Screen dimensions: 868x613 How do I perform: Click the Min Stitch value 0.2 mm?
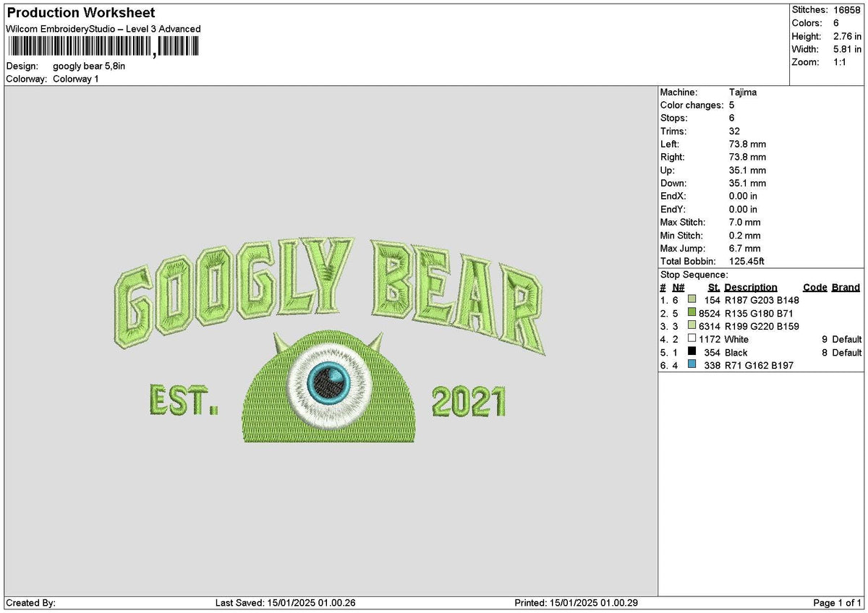click(745, 235)
